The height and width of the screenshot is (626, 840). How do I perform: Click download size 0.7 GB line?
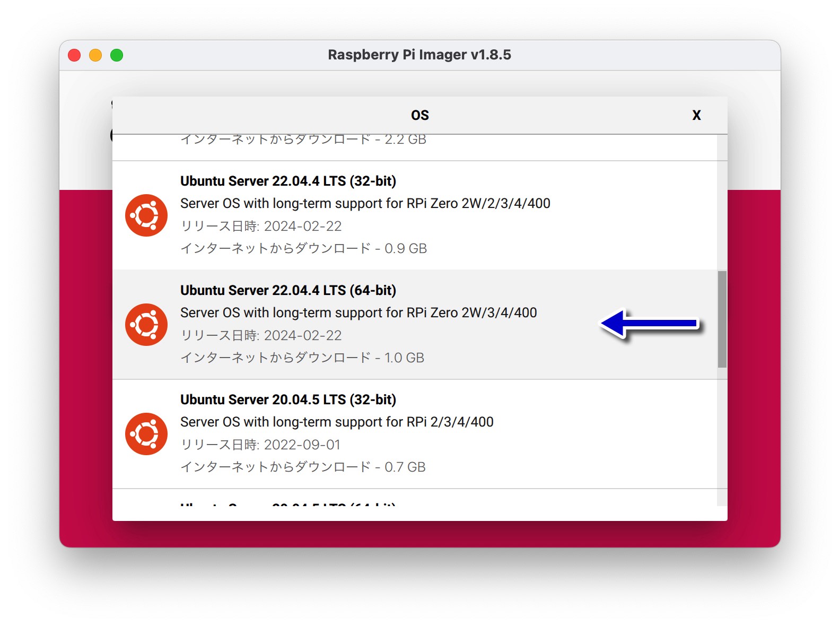303,467
